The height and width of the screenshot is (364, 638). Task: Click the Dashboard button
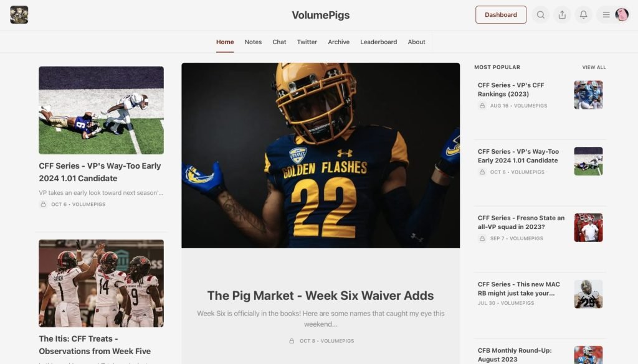click(500, 15)
